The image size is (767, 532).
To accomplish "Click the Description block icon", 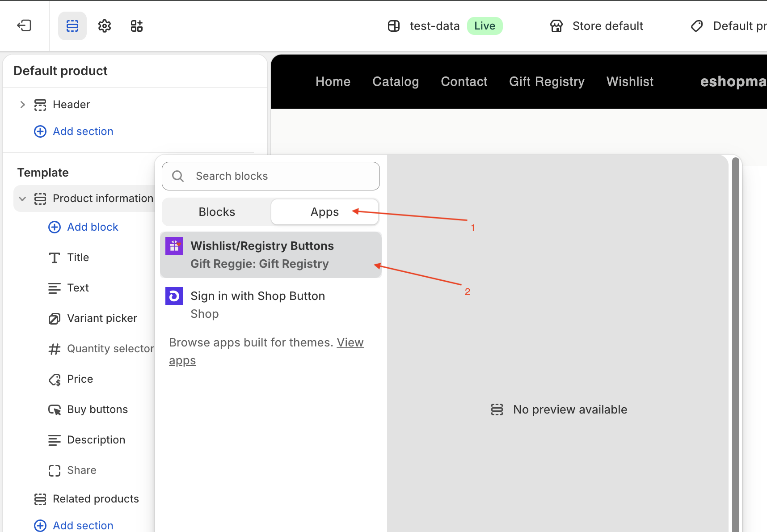I will [55, 440].
